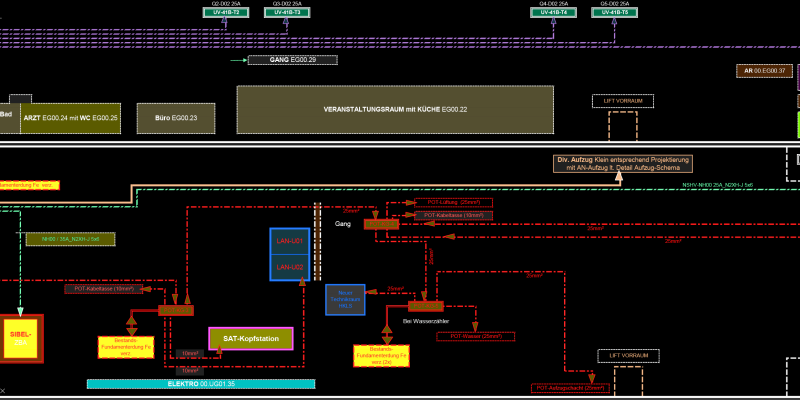Click the GANG EG00.29 label
The width and height of the screenshot is (800, 400).
point(293,60)
